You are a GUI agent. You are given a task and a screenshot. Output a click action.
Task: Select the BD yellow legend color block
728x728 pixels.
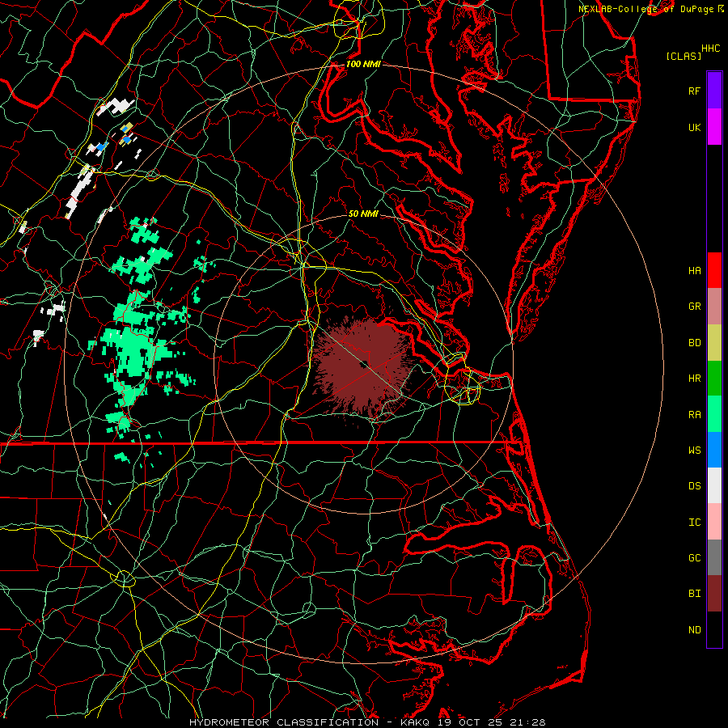[x=714, y=343]
